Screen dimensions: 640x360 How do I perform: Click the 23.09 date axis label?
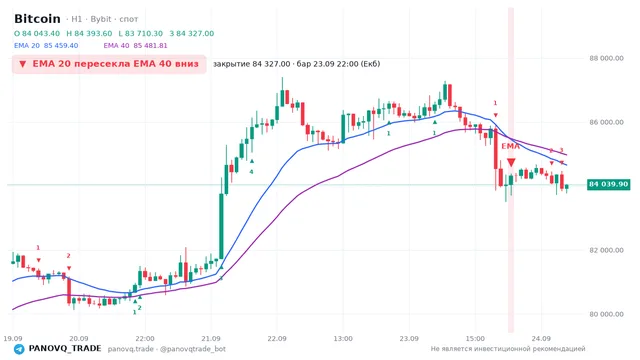[x=409, y=338]
